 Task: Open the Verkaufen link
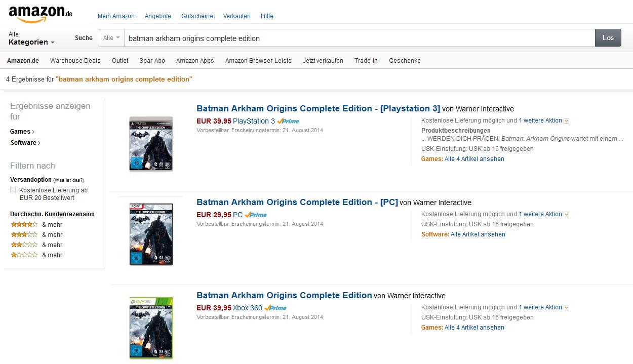[x=237, y=16]
